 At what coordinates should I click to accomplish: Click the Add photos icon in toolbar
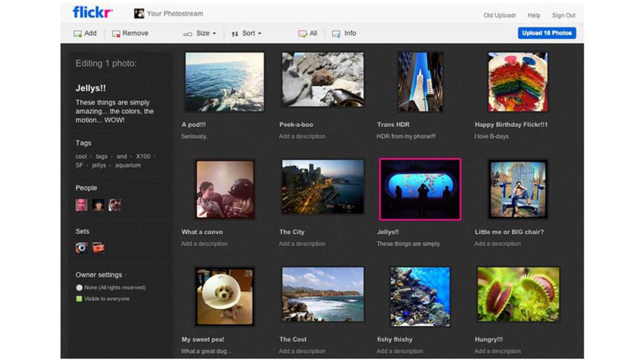78,33
